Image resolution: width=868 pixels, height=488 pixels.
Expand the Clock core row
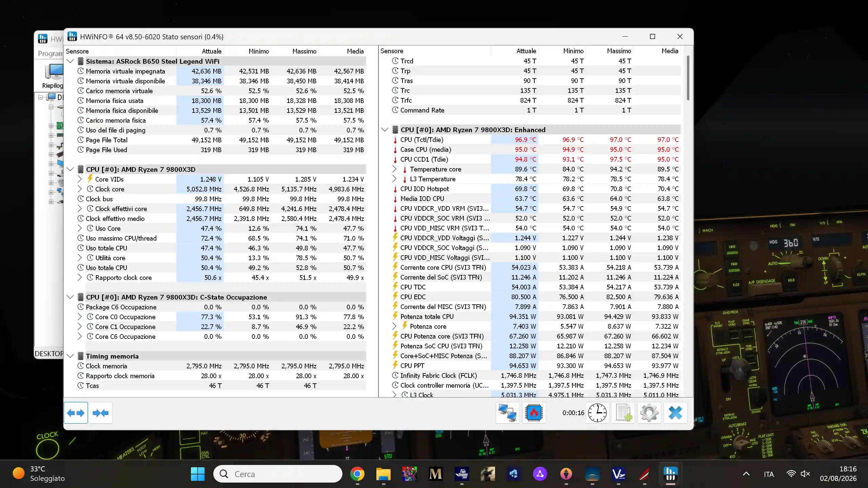pyautogui.click(x=80, y=189)
